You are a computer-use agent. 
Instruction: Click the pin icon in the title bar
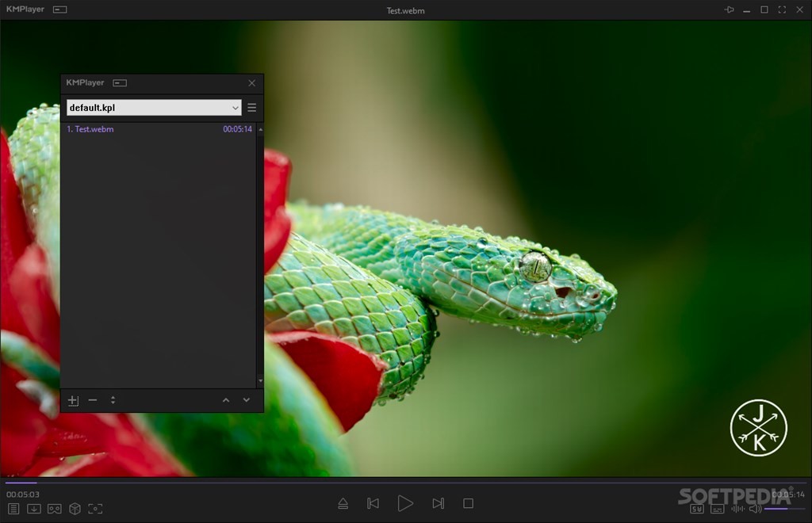click(729, 10)
